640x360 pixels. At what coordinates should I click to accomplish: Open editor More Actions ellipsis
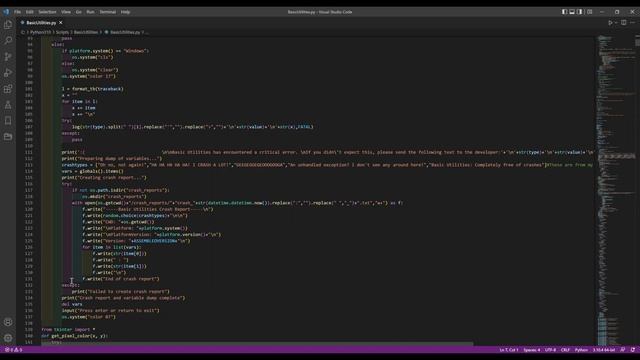633,23
